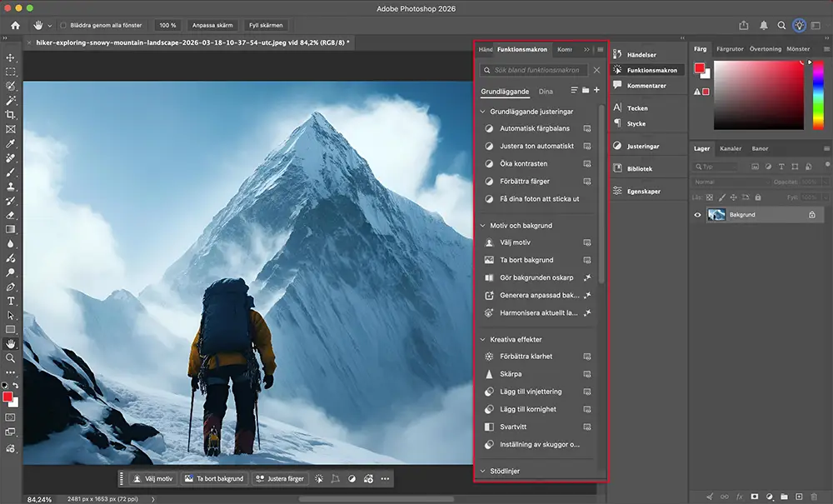
Task: Hide the Bakgrund layer eye icon
Action: (x=698, y=215)
